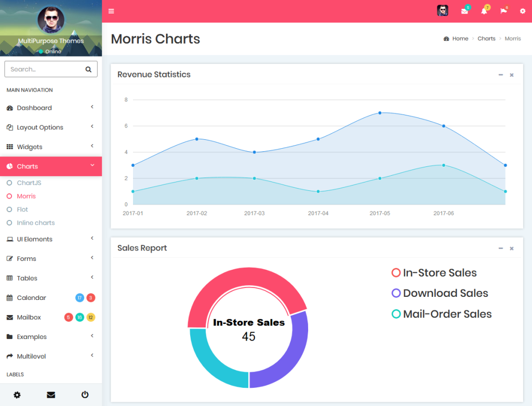Go to Home breadcrumb link
The image size is (532, 406).
point(460,38)
